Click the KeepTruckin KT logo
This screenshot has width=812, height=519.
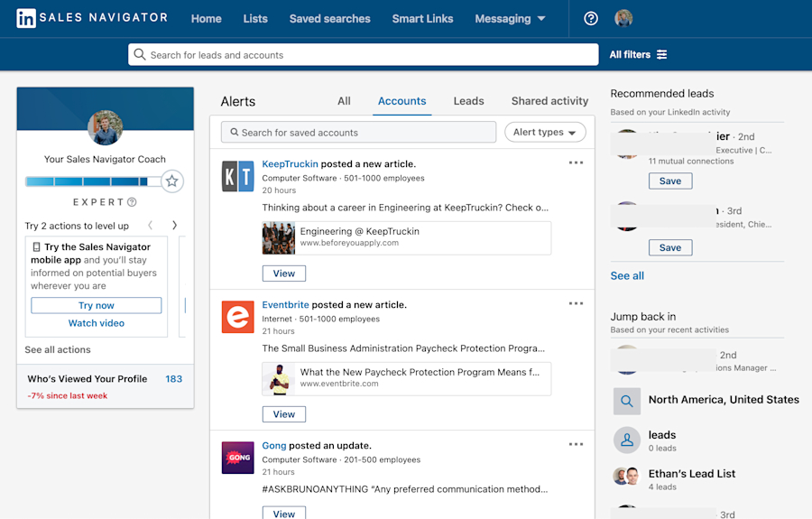[237, 177]
